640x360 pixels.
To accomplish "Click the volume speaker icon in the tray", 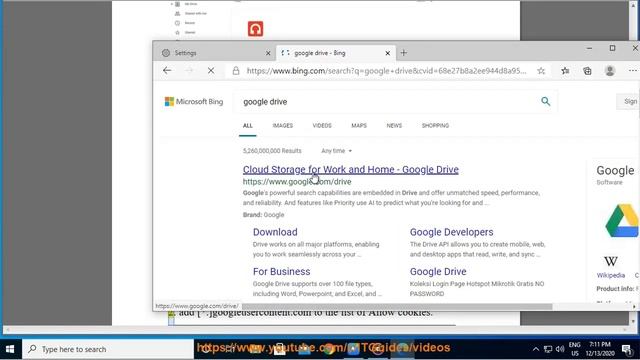I will click(x=560, y=349).
